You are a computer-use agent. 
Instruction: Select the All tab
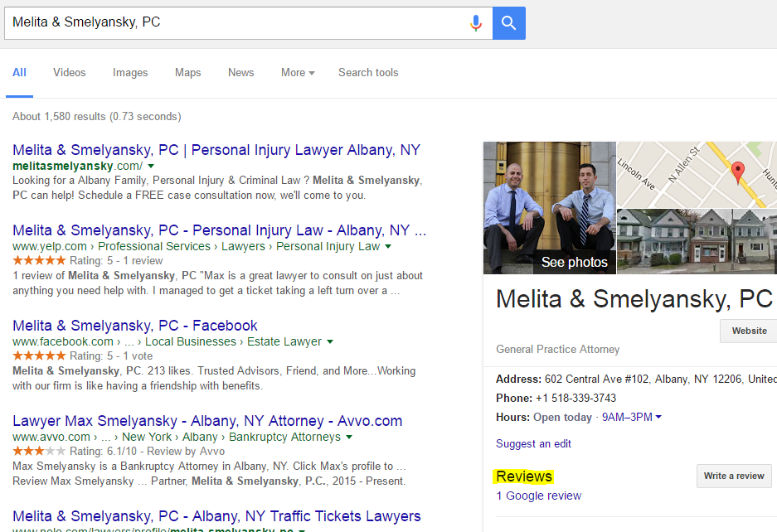coord(19,72)
